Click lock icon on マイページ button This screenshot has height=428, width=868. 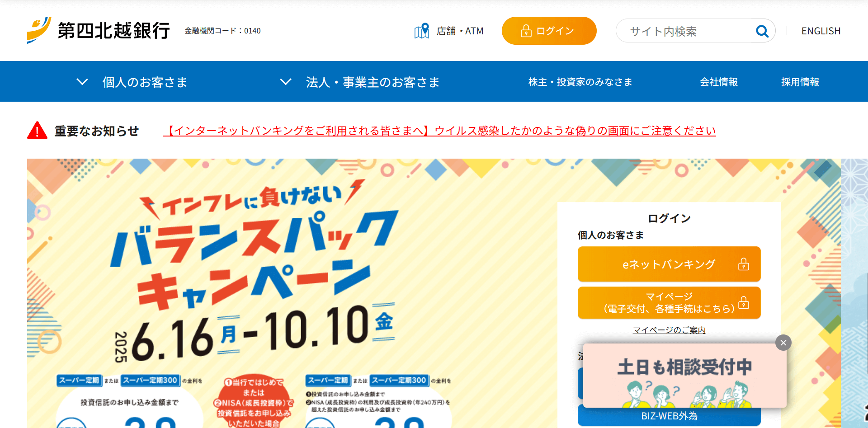744,302
